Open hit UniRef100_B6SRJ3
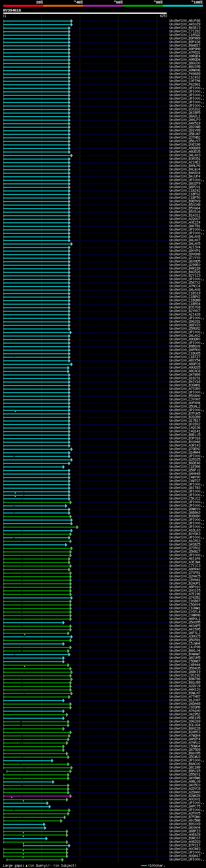This screenshot has width=206, height=868. click(x=185, y=28)
